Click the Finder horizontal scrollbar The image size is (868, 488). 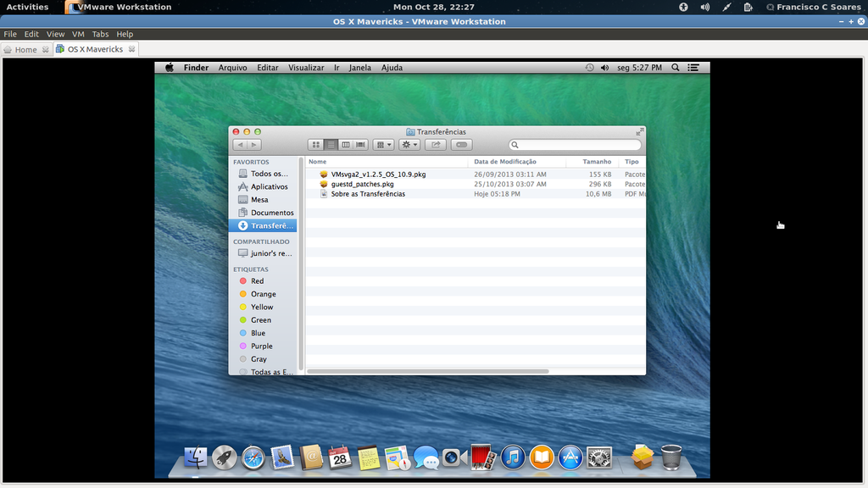point(428,371)
